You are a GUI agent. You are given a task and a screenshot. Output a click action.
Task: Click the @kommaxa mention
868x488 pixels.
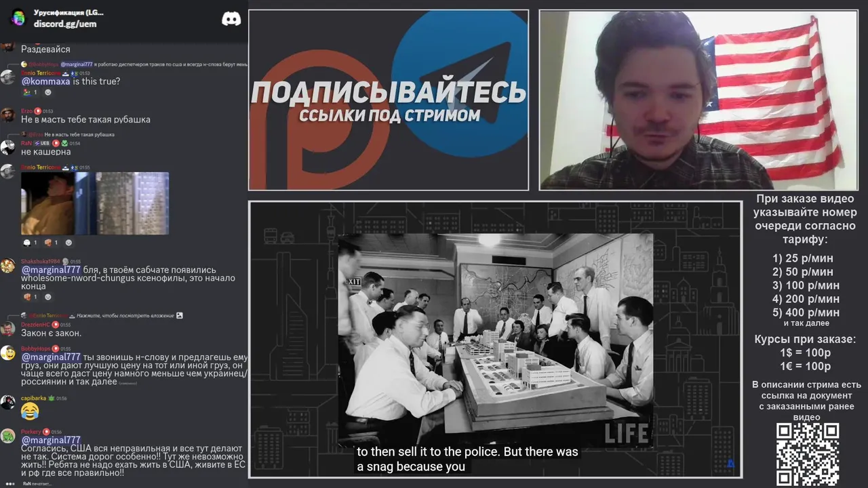tap(45, 81)
